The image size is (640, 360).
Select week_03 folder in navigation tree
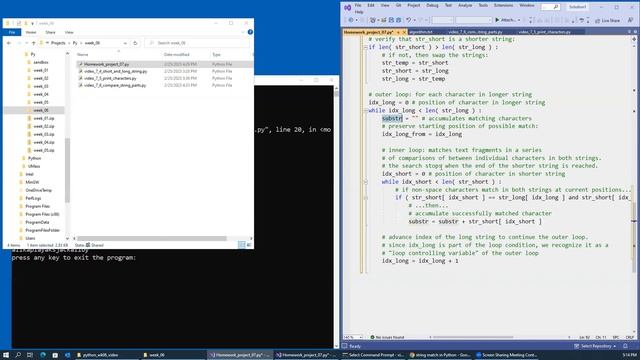tap(40, 86)
